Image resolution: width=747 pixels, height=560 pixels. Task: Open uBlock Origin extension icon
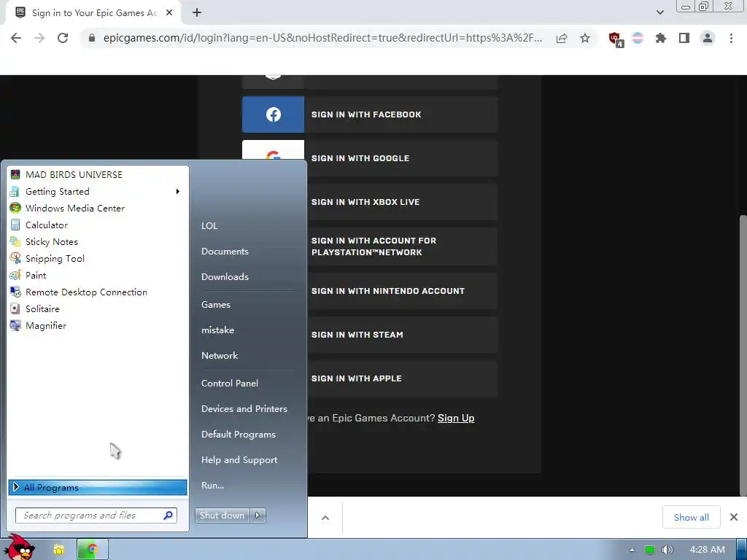616,39
